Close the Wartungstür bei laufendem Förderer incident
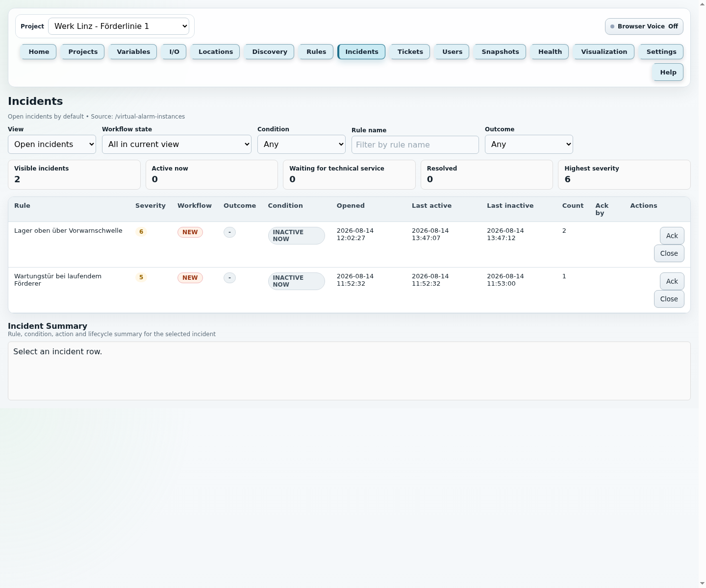Viewport: 706px width, 588px height. (x=669, y=299)
